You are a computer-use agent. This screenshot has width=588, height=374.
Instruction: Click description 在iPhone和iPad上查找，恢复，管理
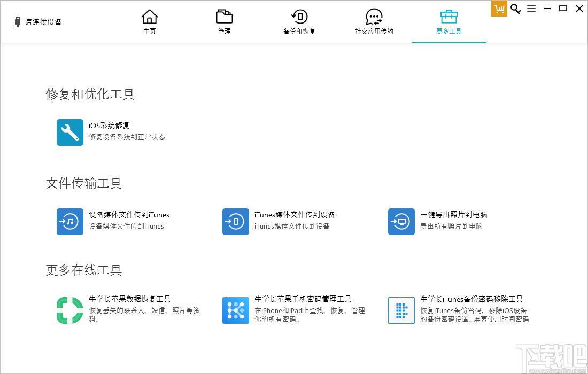point(310,310)
